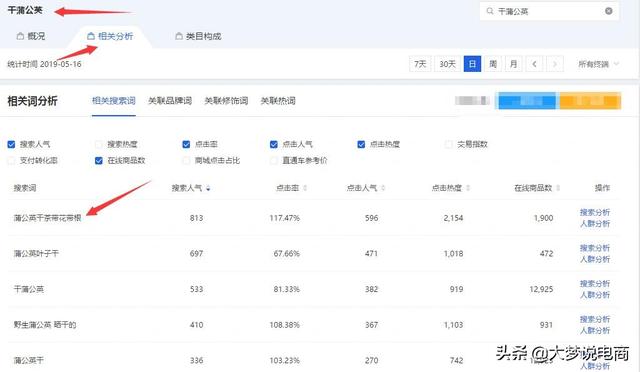
Task: Enable the 搜索热度 checkbox
Action: [x=98, y=144]
